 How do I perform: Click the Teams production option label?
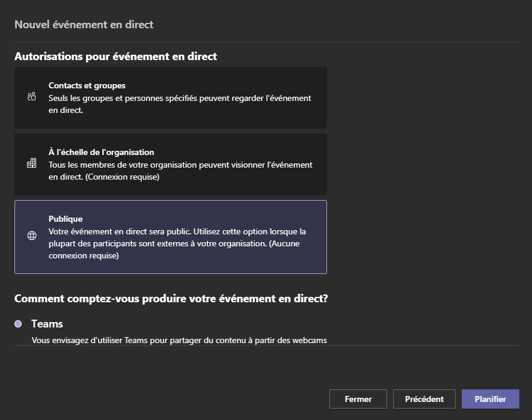pyautogui.click(x=47, y=324)
